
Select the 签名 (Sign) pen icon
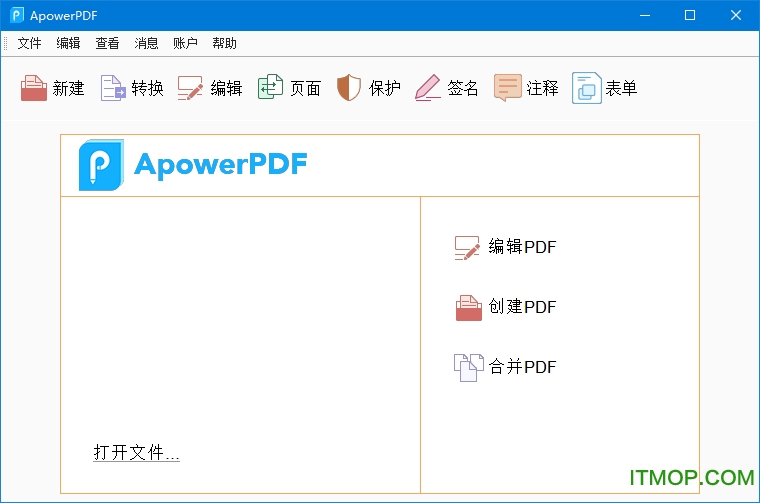428,88
